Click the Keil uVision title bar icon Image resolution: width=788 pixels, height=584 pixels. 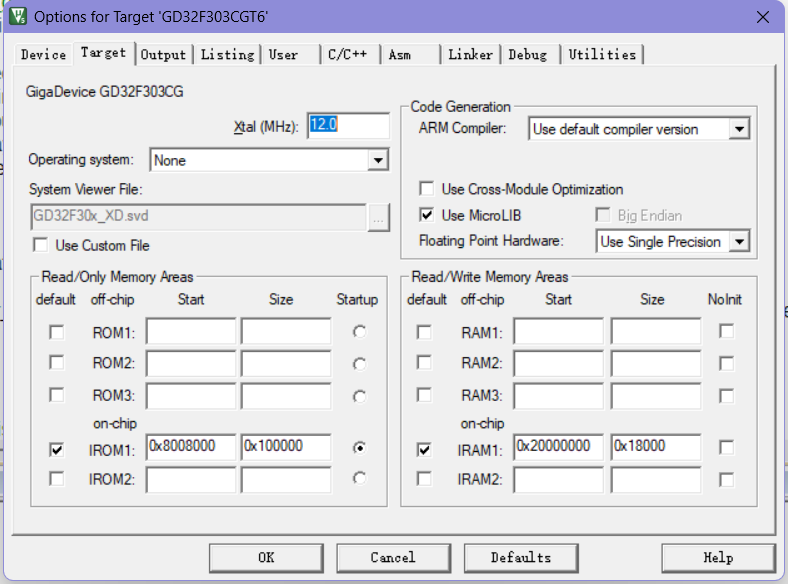(18, 17)
